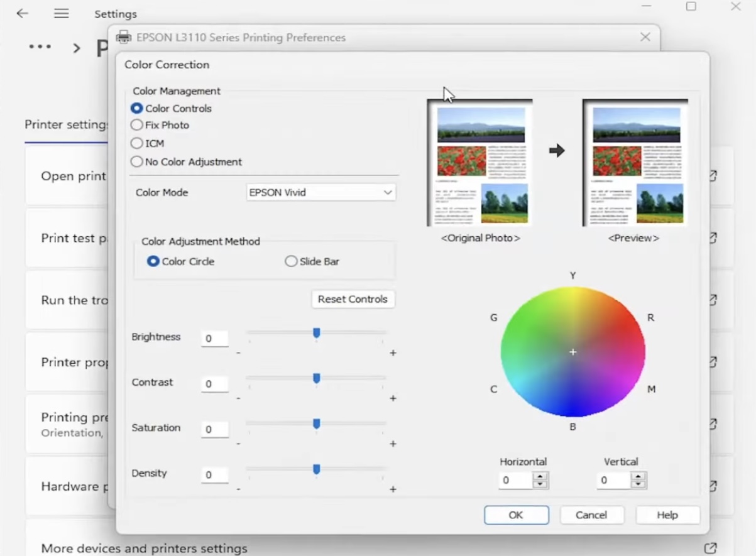This screenshot has width=756, height=556.
Task: Select No Color Adjustment
Action: coord(136,161)
